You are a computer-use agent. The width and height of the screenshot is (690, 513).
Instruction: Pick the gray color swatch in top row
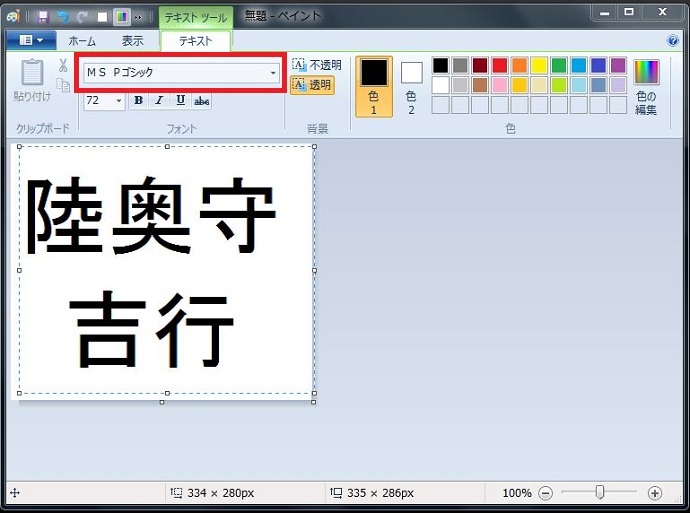pos(460,66)
